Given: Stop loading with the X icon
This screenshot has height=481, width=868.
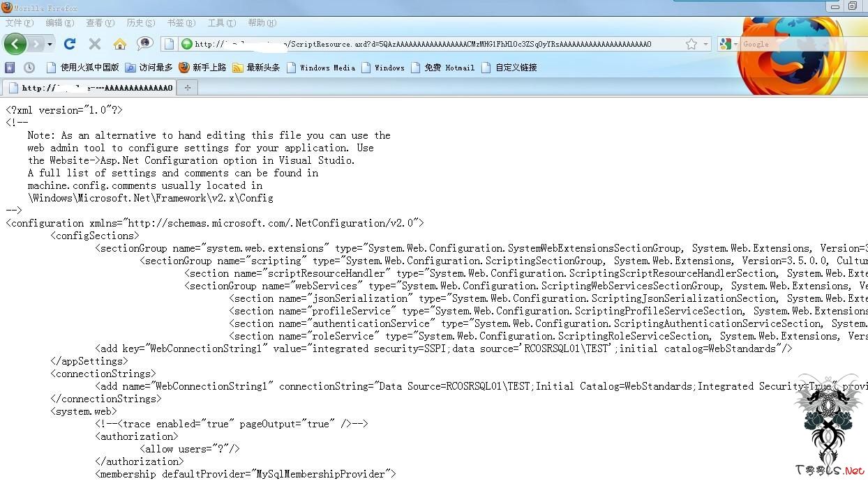Looking at the screenshot, I should pos(95,44).
